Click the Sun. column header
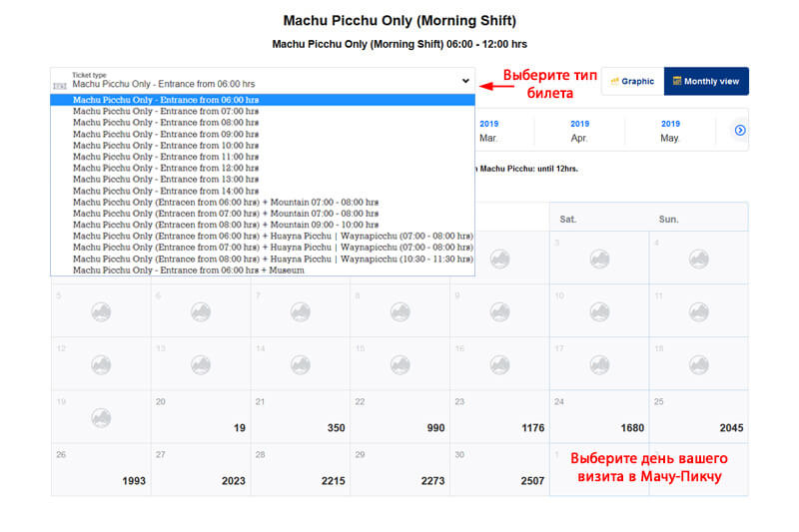The height and width of the screenshot is (532, 799). [x=668, y=220]
